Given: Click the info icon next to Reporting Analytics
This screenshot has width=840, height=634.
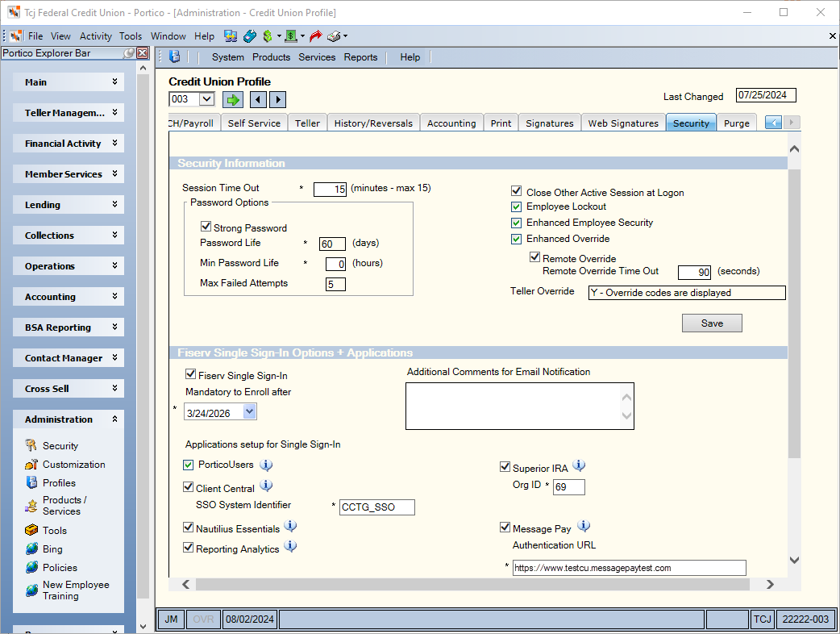Looking at the screenshot, I should [x=290, y=547].
